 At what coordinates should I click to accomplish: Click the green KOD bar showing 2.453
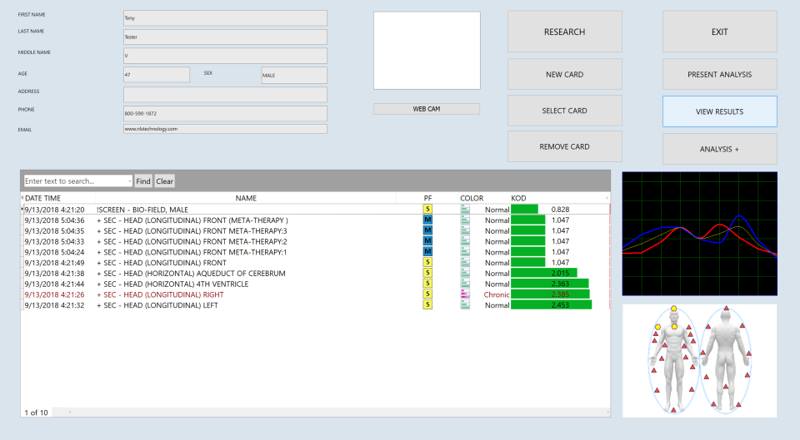coord(551,305)
